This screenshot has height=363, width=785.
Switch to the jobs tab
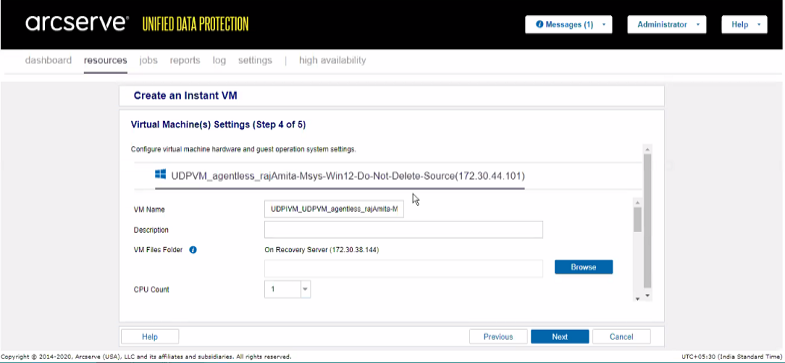pyautogui.click(x=148, y=61)
